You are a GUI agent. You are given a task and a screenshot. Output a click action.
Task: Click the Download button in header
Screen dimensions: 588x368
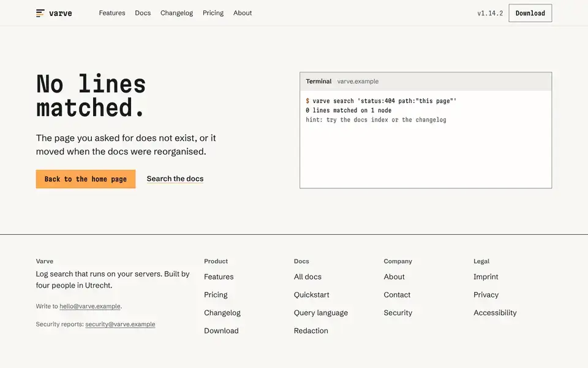point(530,13)
